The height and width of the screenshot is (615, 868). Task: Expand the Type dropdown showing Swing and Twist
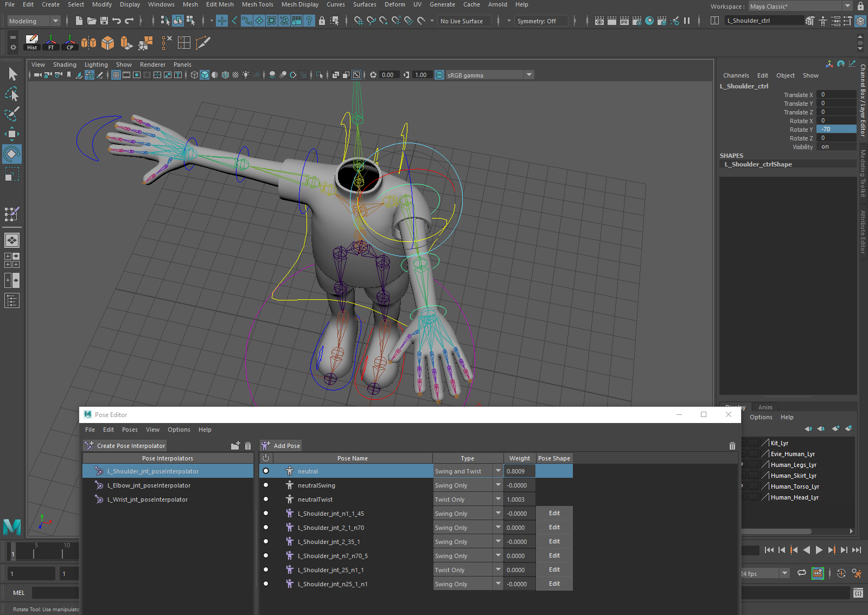[497, 471]
